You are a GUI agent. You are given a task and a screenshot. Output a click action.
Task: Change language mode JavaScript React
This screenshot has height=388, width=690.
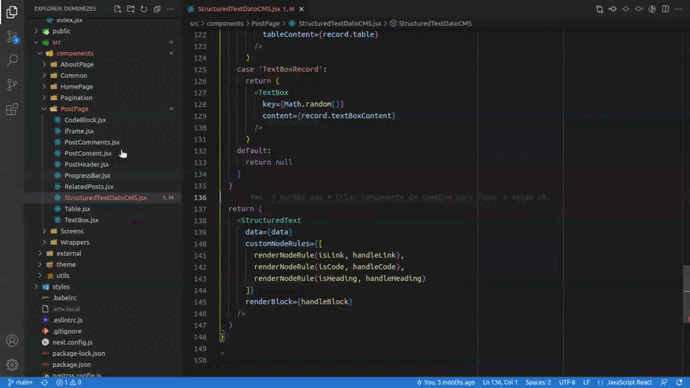coord(629,382)
